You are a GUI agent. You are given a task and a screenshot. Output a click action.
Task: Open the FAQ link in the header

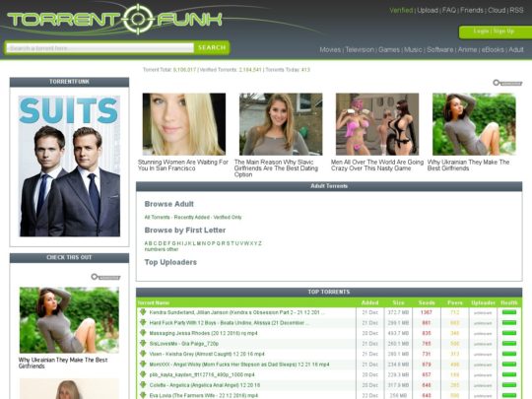[449, 10]
